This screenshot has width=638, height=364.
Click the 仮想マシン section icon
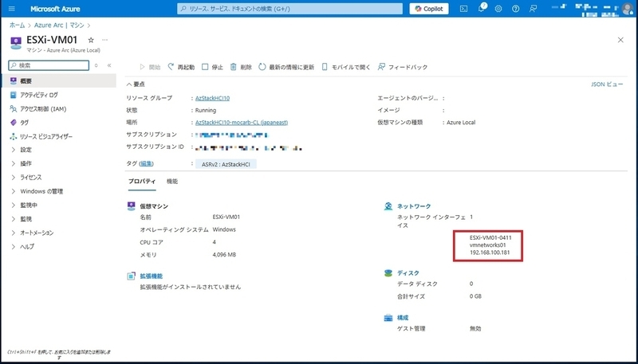click(131, 206)
